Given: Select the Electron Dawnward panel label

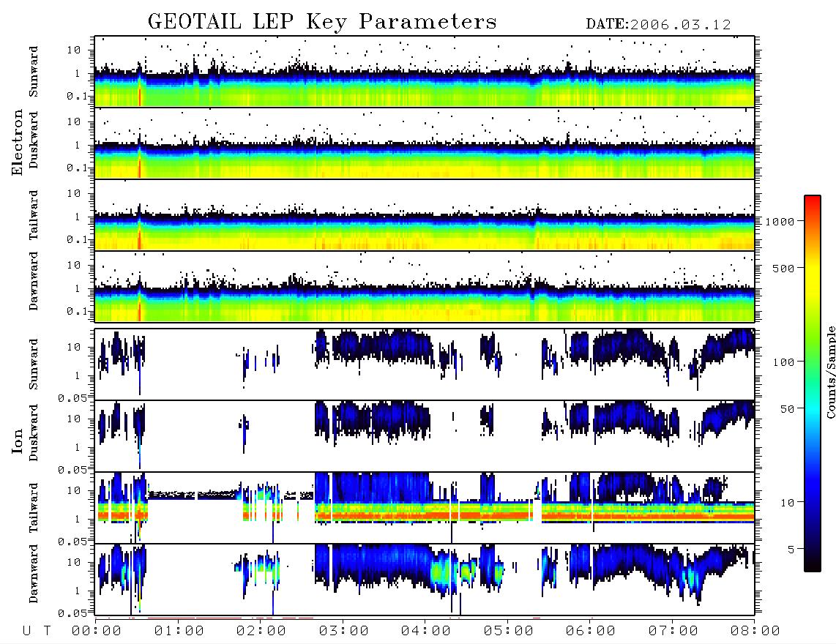Looking at the screenshot, I should point(34,281).
